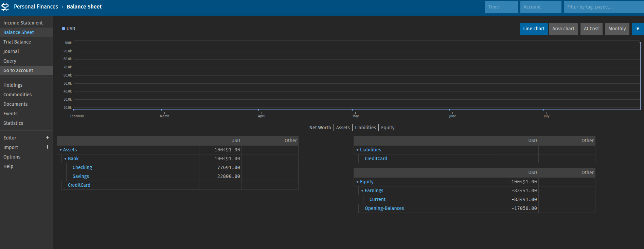Open CreditCard account under Assets
This screenshot has height=249, width=644.
click(79, 185)
